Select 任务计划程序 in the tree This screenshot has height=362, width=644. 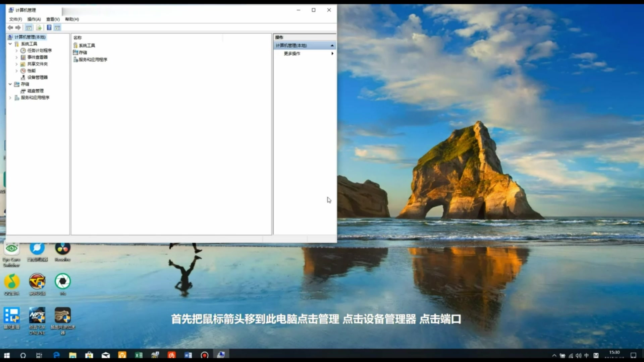pos(39,50)
